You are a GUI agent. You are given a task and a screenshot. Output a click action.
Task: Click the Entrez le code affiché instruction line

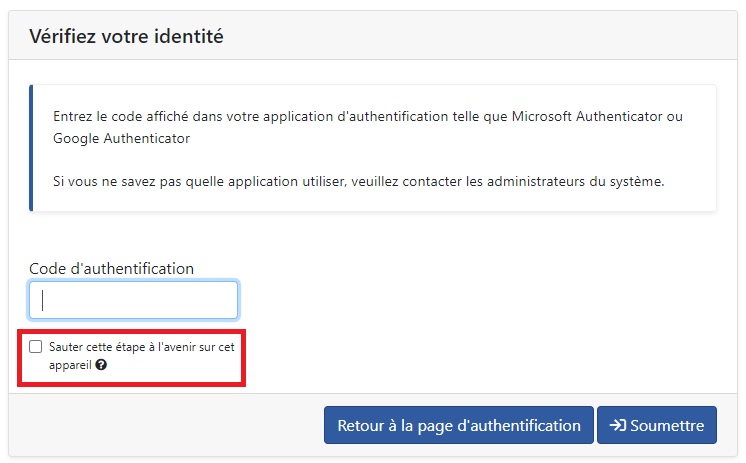(x=368, y=117)
